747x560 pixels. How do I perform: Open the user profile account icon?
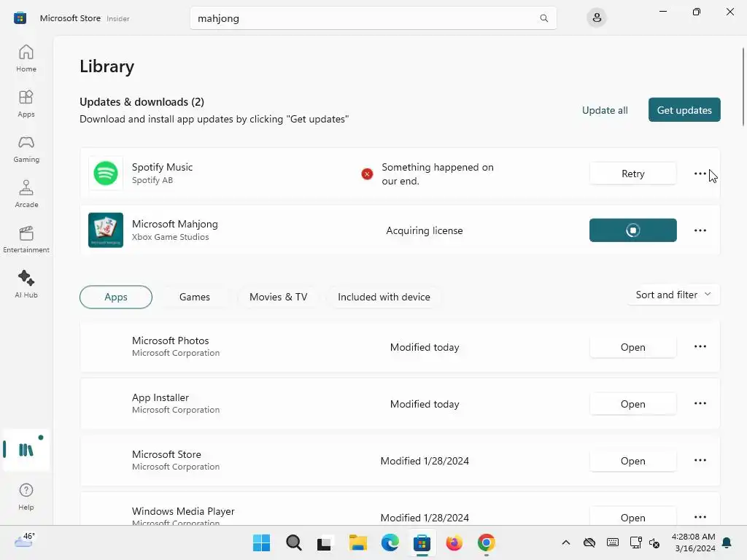[x=597, y=18]
